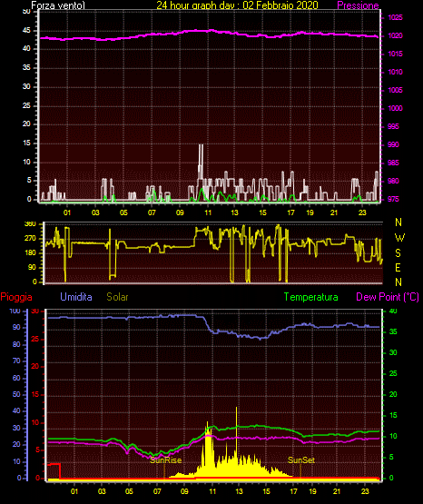
Task: Click the W compass label of direction chart
Action: [399, 238]
